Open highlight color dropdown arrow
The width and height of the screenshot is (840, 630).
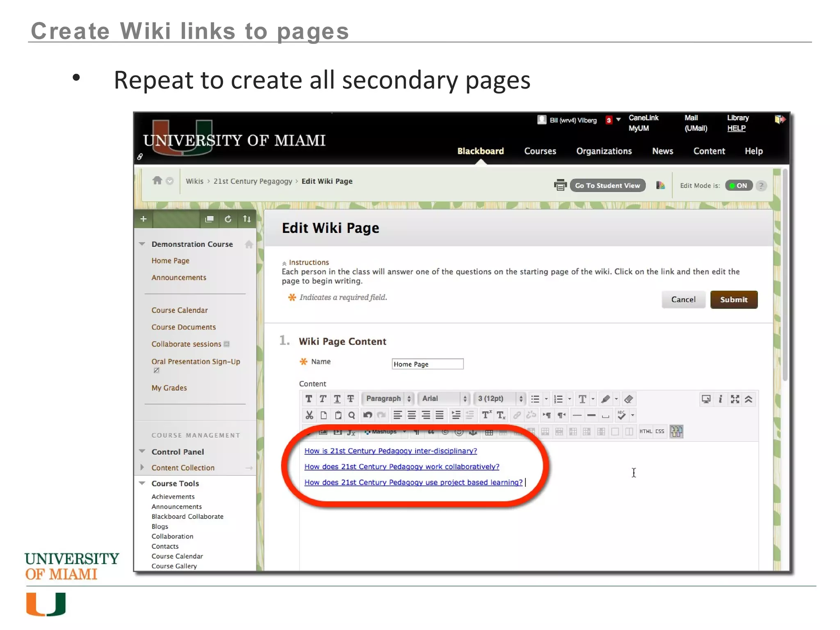[616, 399]
